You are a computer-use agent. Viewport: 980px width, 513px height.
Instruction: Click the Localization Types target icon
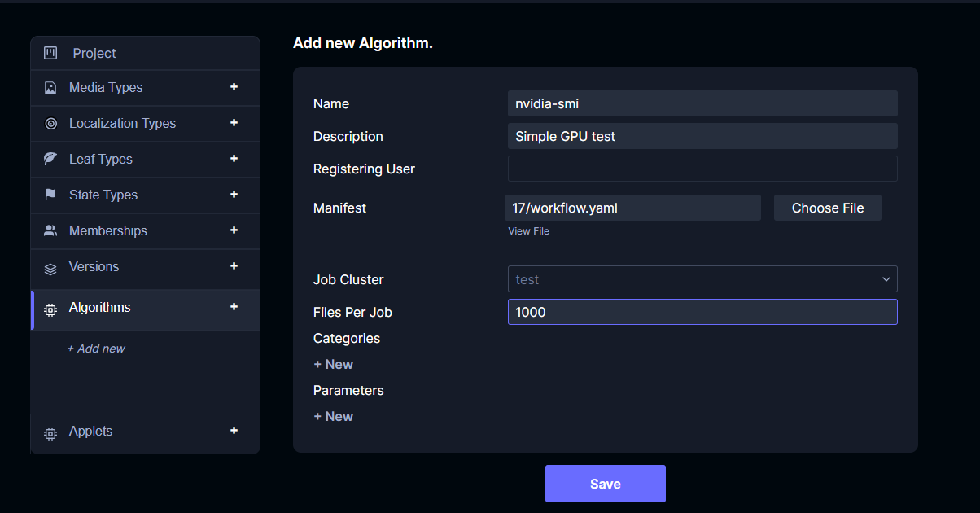tap(50, 124)
